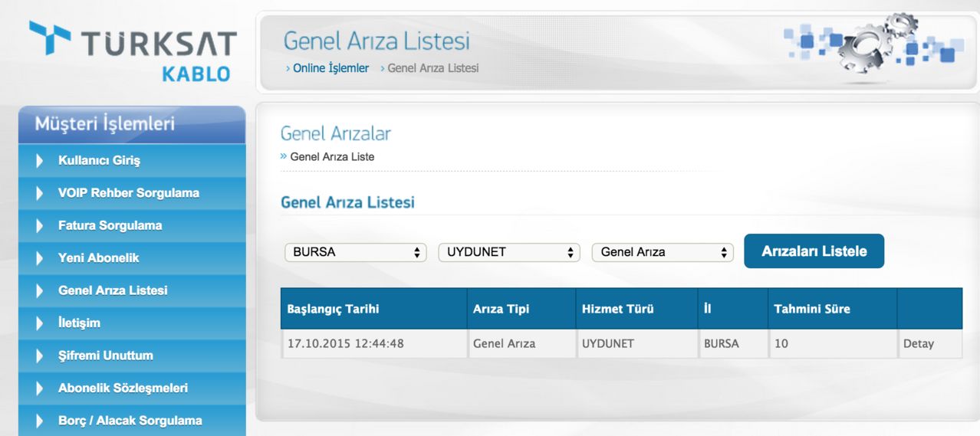Open the BURSA city dropdown

[x=355, y=252]
